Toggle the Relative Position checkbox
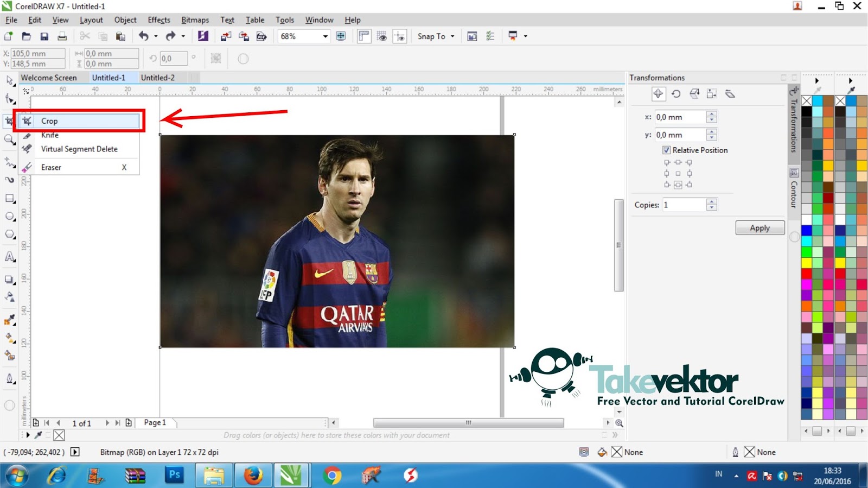This screenshot has height=488, width=868. tap(666, 150)
